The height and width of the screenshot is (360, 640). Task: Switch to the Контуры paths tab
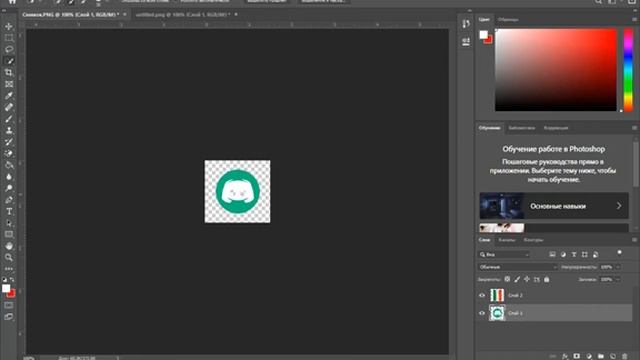point(533,240)
